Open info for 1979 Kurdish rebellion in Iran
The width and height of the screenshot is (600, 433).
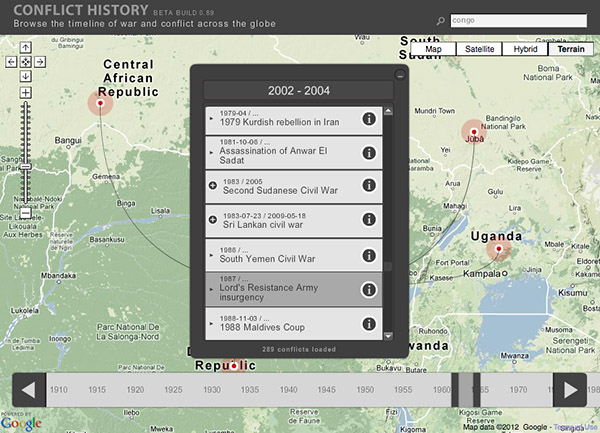[368, 120]
